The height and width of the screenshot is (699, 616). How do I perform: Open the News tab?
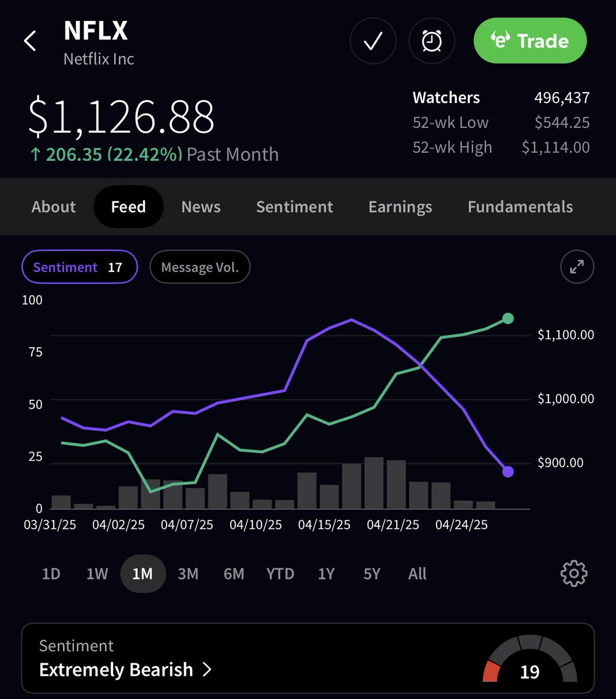tap(201, 207)
